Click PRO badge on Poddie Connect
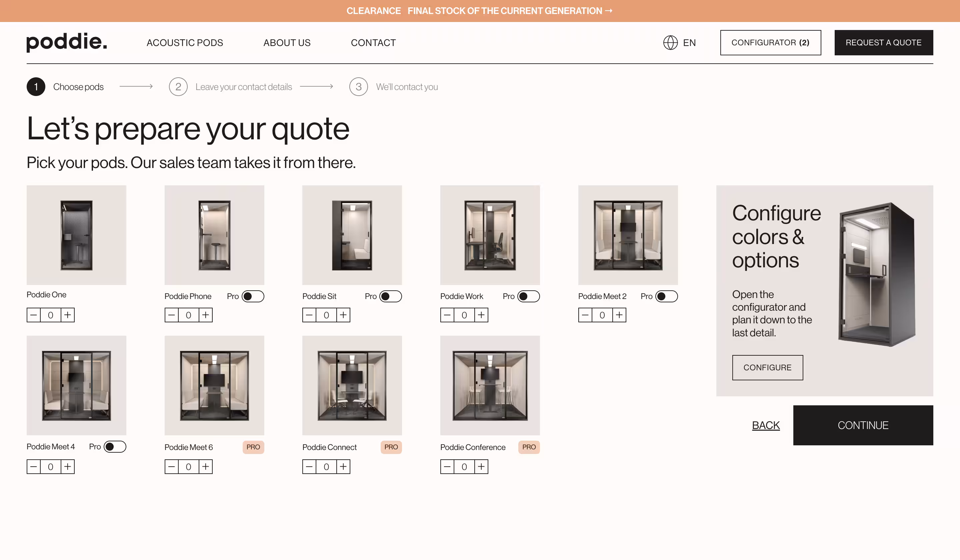Image resolution: width=960 pixels, height=560 pixels. coord(391,447)
